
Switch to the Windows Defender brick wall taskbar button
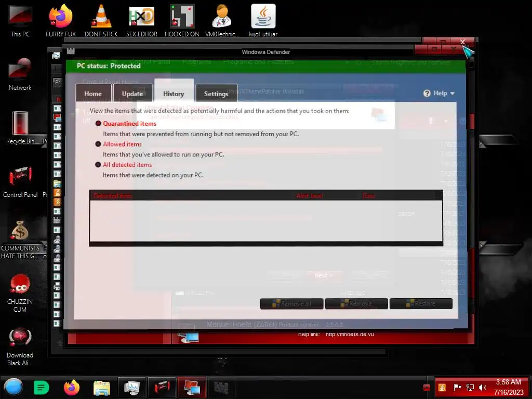pos(221,388)
